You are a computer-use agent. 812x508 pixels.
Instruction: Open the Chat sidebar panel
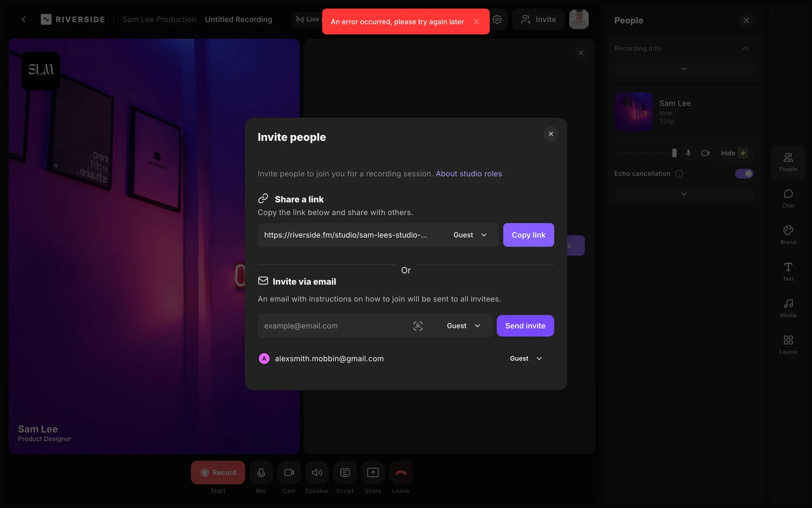[x=788, y=198]
